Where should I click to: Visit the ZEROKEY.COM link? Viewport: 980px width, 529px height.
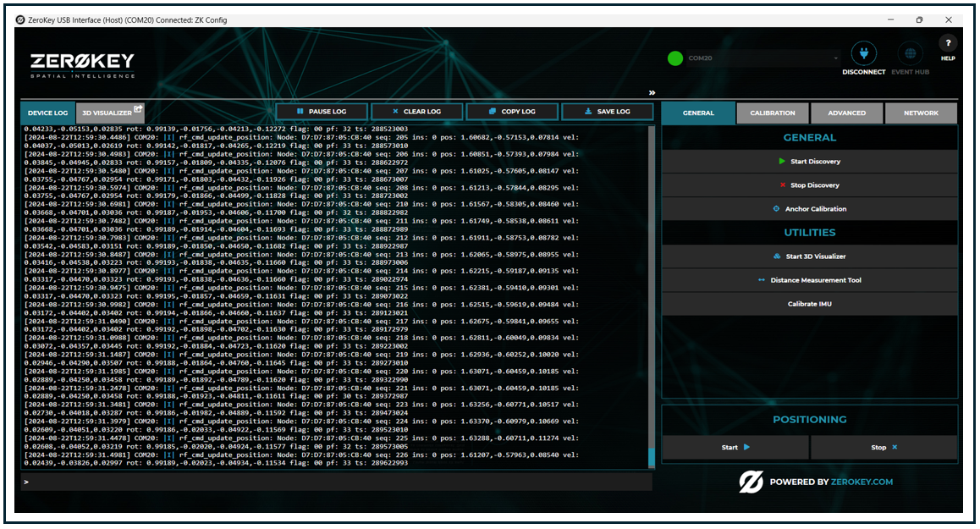(863, 480)
